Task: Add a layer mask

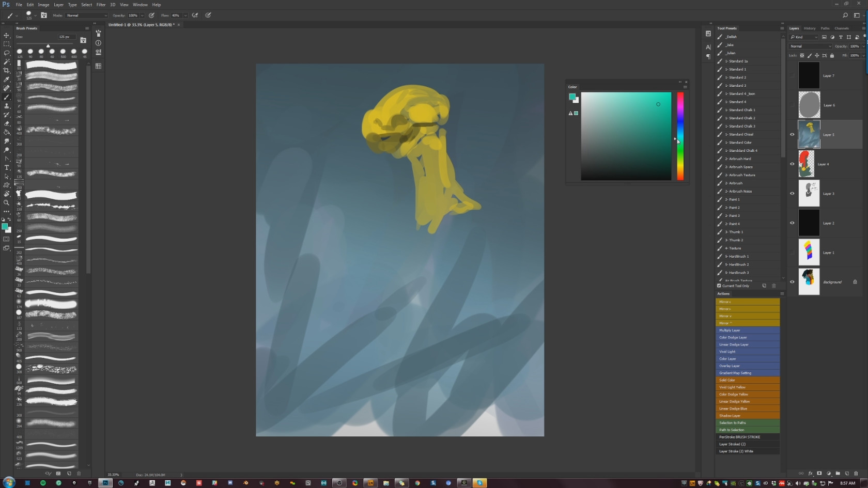Action: point(819,473)
